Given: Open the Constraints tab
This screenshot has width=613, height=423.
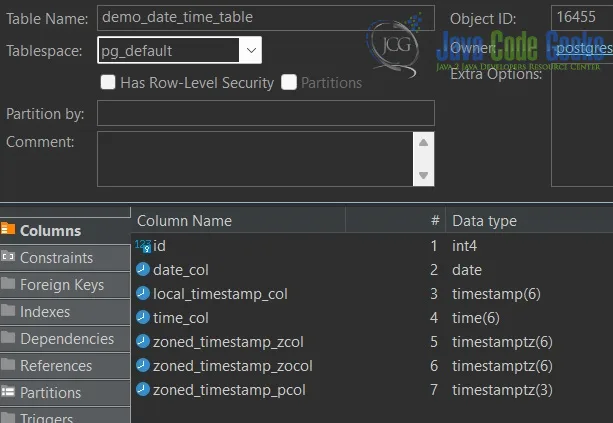Looking at the screenshot, I should [65, 258].
